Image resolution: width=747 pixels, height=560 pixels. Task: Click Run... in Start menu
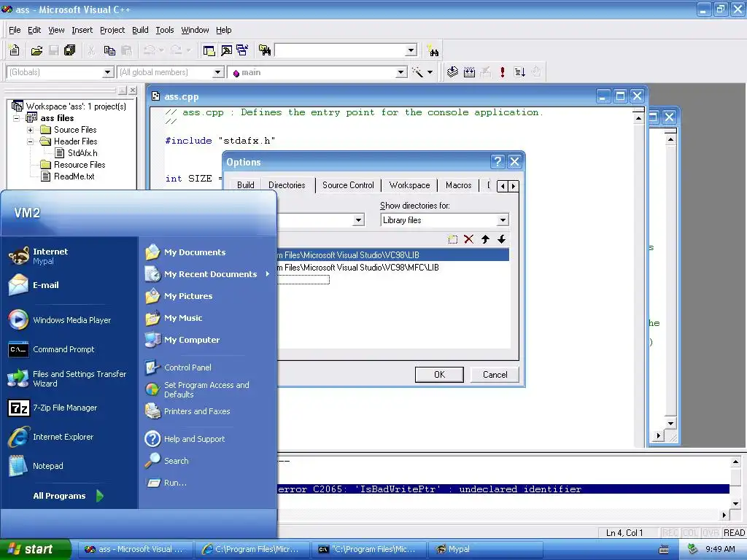click(166, 483)
